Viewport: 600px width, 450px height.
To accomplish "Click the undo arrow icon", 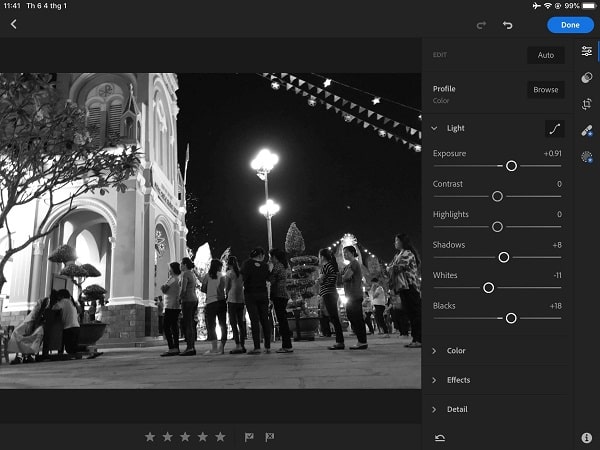I will click(x=507, y=25).
